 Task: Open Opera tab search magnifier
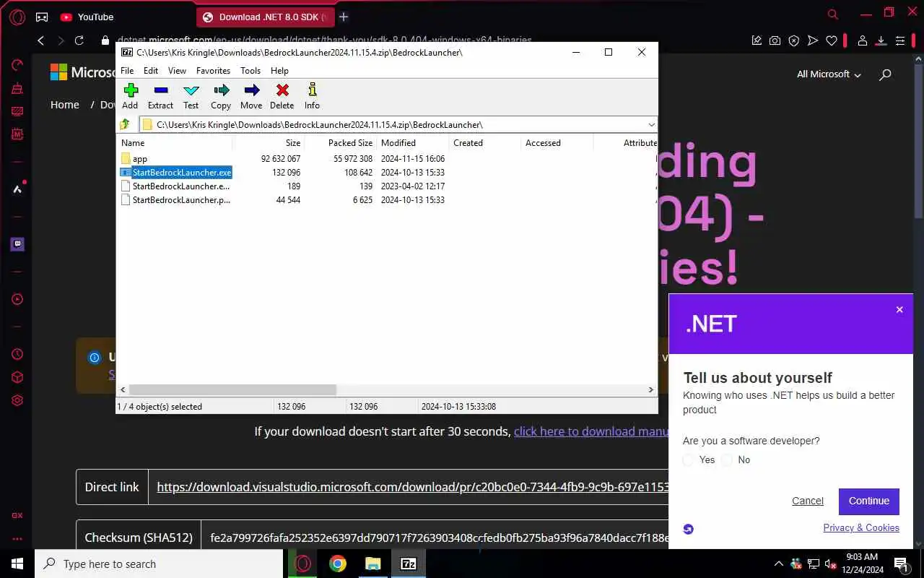click(x=832, y=14)
